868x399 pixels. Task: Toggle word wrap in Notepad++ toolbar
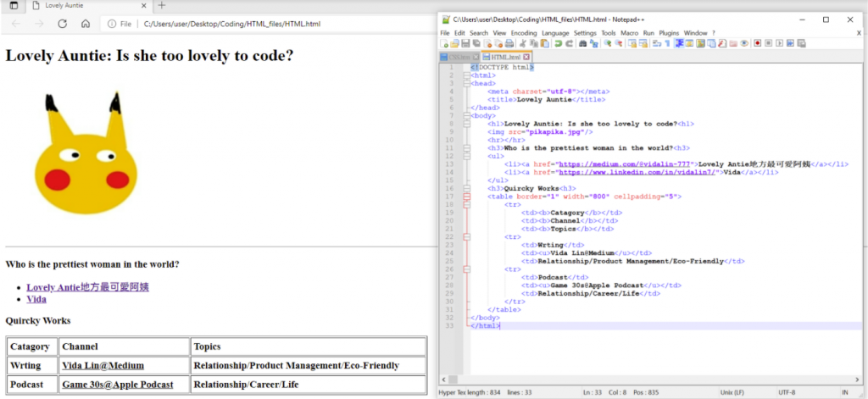tap(657, 43)
